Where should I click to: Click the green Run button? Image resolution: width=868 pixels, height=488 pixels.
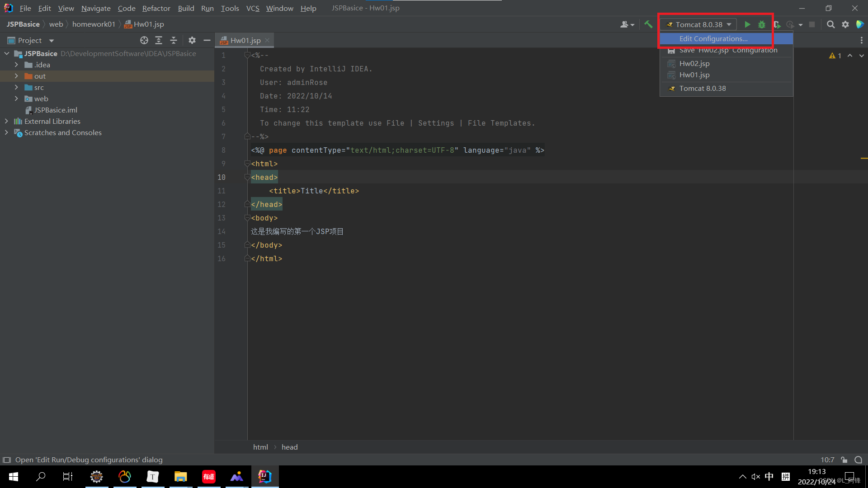tap(747, 24)
